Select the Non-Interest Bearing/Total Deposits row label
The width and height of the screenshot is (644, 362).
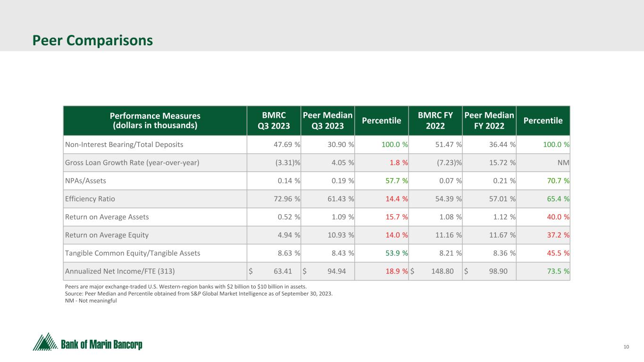coord(124,145)
